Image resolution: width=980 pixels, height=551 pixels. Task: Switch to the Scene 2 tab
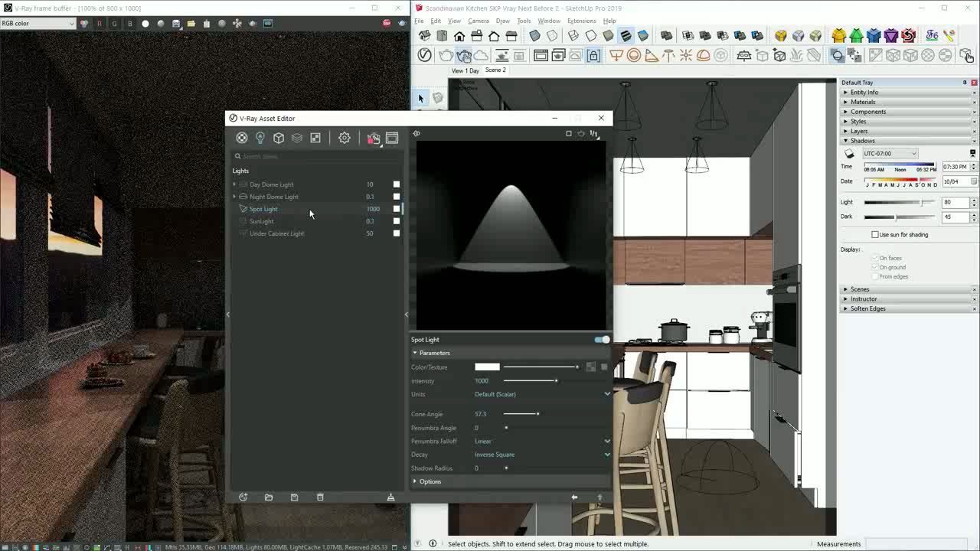[x=495, y=70]
